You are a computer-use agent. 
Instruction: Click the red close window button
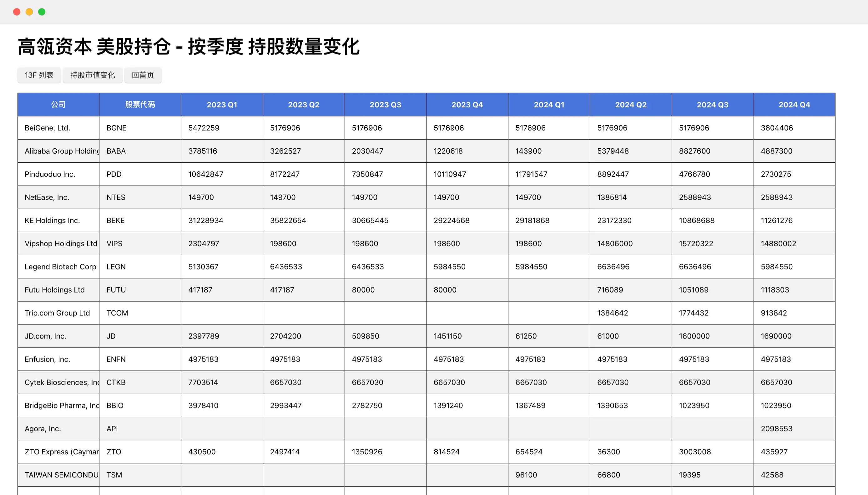(17, 12)
